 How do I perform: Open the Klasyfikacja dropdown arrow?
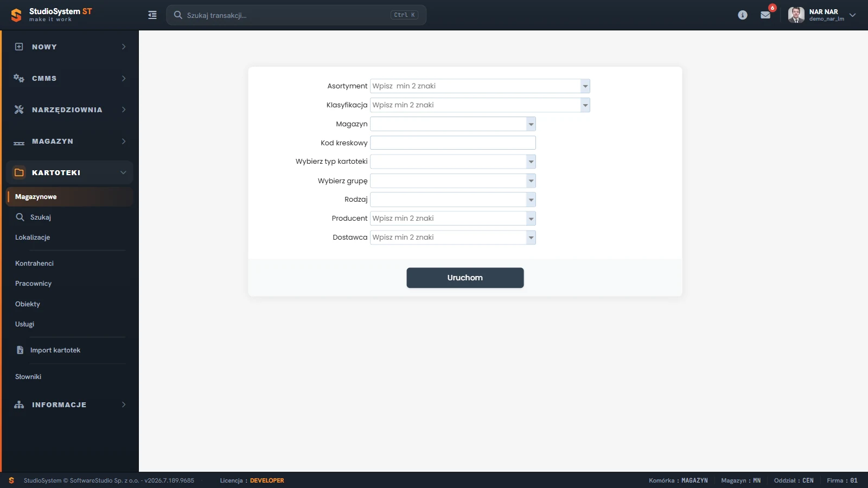pos(585,105)
